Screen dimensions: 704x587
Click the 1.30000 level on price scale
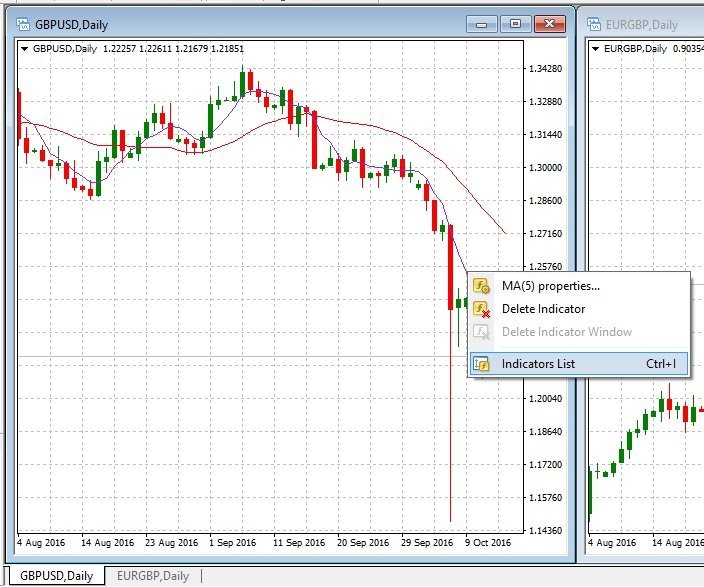pos(545,168)
